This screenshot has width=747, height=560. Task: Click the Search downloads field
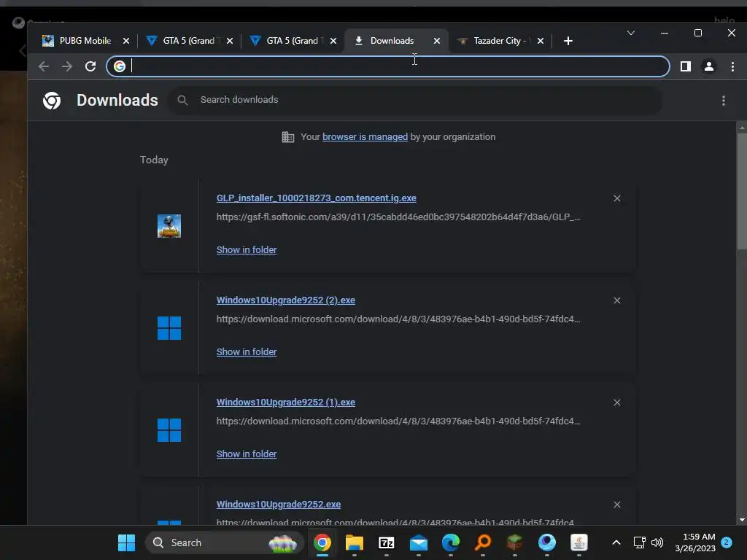coord(415,100)
